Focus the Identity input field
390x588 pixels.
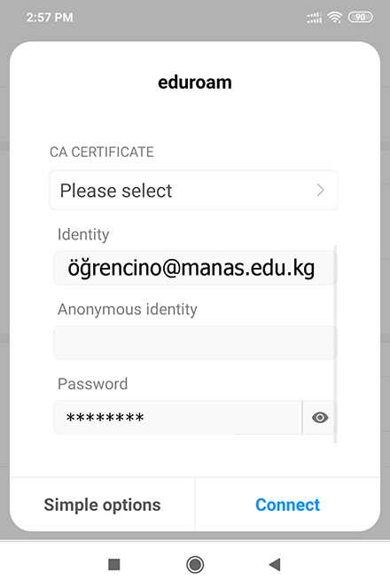pyautogui.click(x=195, y=268)
